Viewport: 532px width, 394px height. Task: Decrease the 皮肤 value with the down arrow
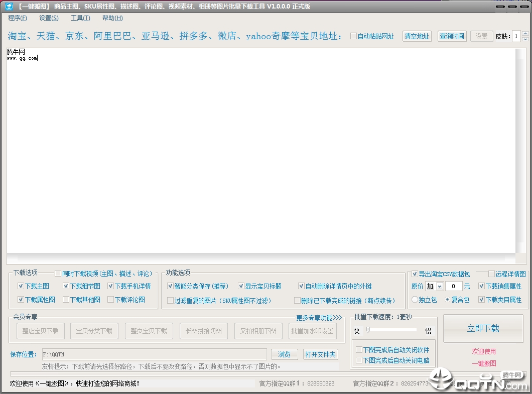point(525,39)
